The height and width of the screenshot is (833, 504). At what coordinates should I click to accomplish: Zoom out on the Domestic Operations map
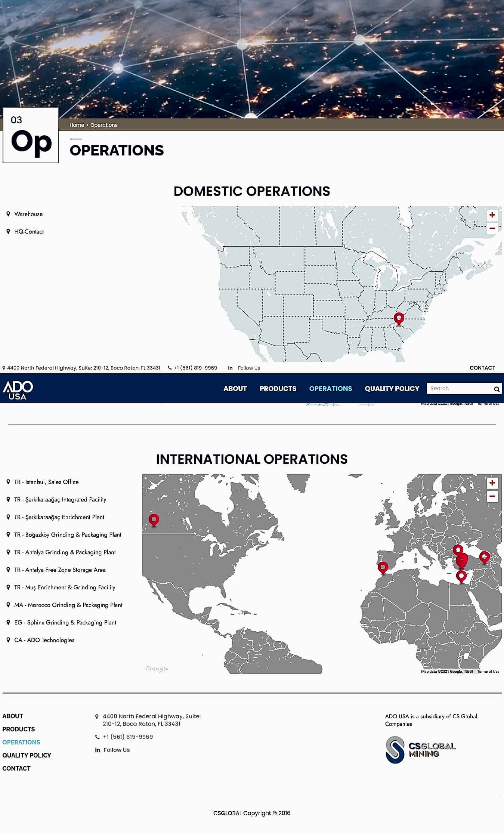[x=492, y=228]
